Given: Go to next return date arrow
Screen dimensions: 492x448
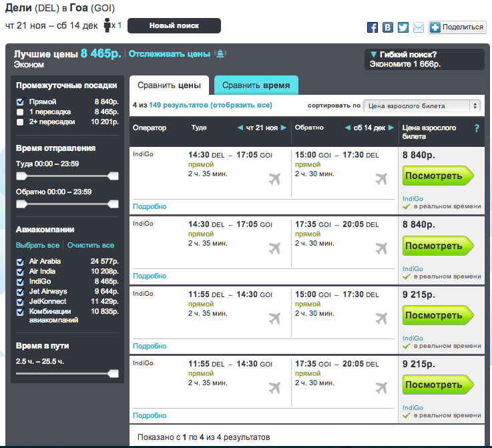Looking at the screenshot, I should tap(389, 128).
